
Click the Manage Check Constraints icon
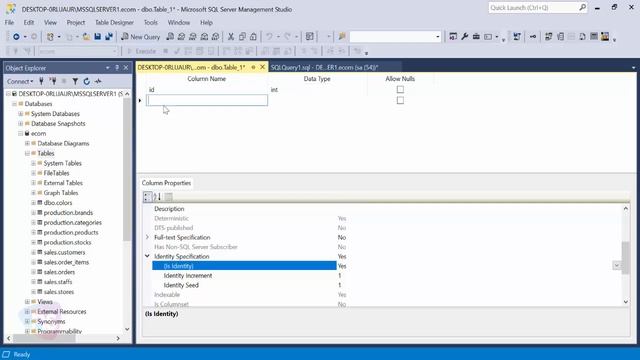click(594, 37)
